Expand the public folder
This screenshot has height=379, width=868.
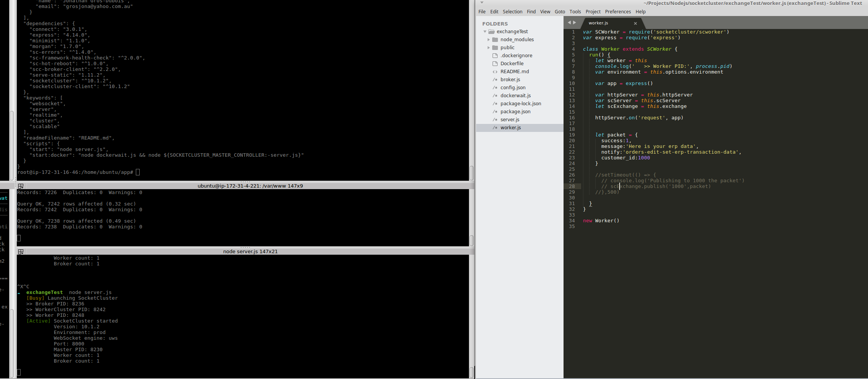point(489,47)
